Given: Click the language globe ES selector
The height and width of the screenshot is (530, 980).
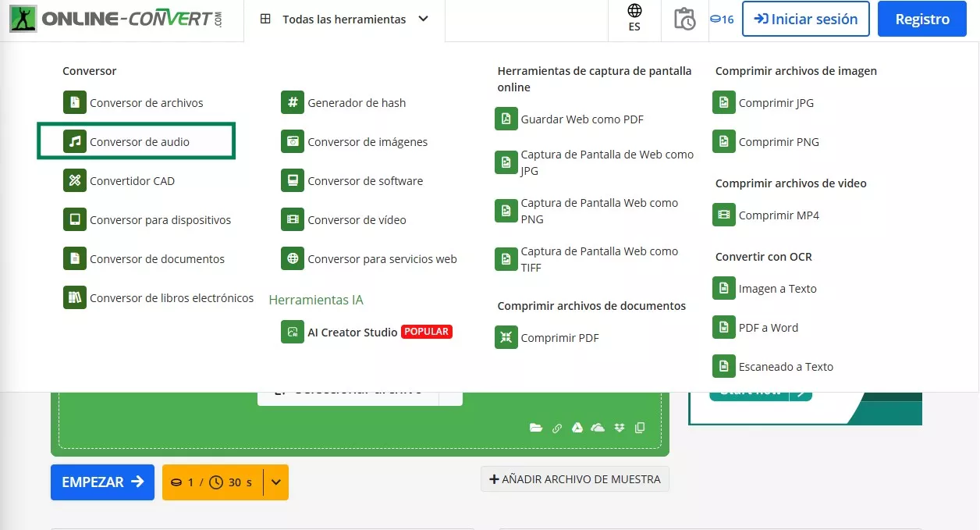Looking at the screenshot, I should pos(634,19).
